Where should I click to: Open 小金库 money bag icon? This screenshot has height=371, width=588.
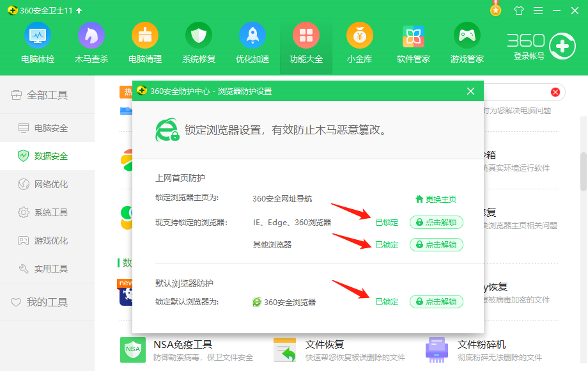tap(360, 35)
